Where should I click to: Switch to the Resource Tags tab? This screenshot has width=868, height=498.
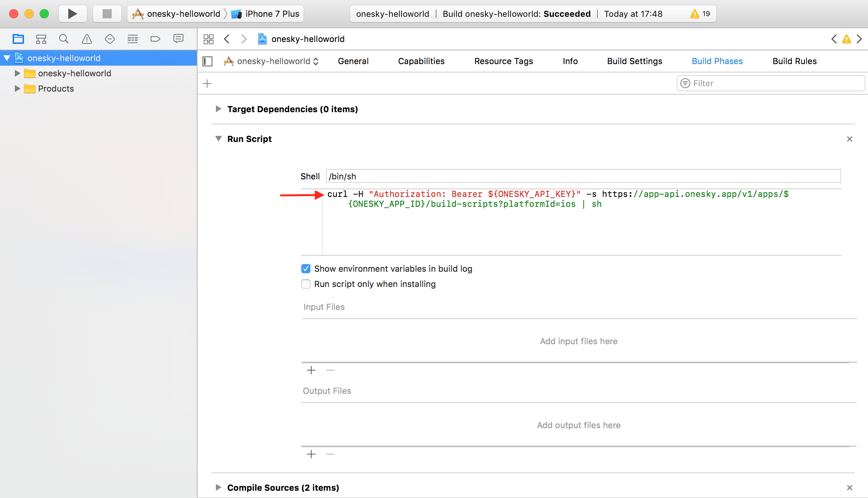[x=503, y=61]
